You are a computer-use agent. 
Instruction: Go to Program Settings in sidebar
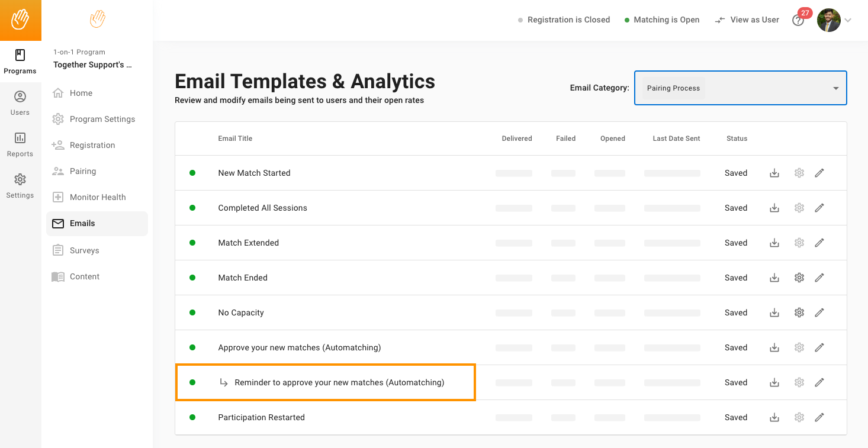coord(102,119)
